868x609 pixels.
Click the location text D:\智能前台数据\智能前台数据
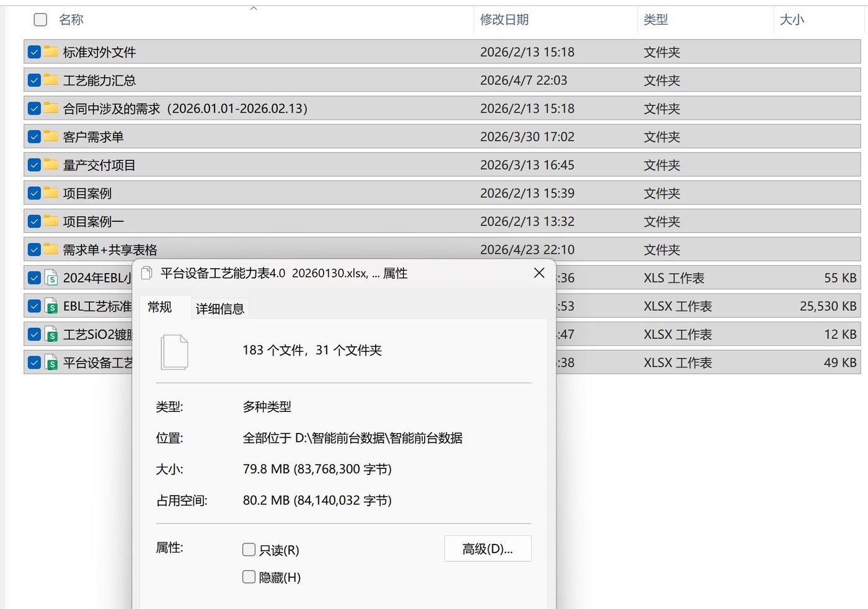coord(379,438)
